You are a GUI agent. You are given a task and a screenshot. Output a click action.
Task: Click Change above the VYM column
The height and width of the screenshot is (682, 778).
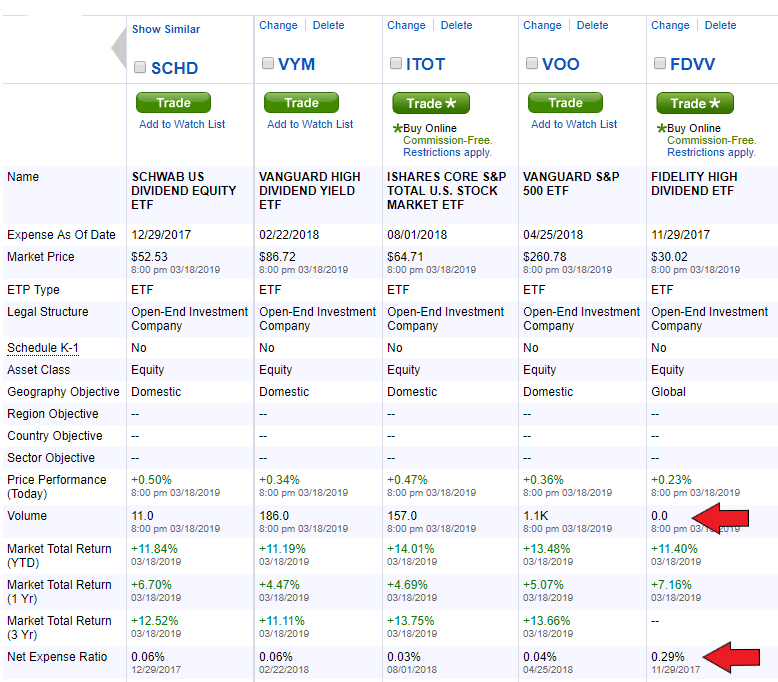pyautogui.click(x=278, y=25)
